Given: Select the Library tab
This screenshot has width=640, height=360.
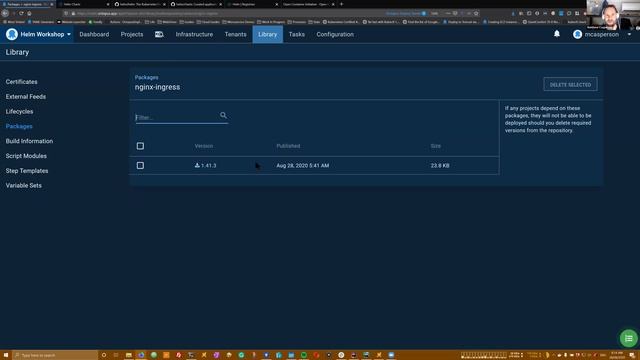Looking at the screenshot, I should coord(268,35).
